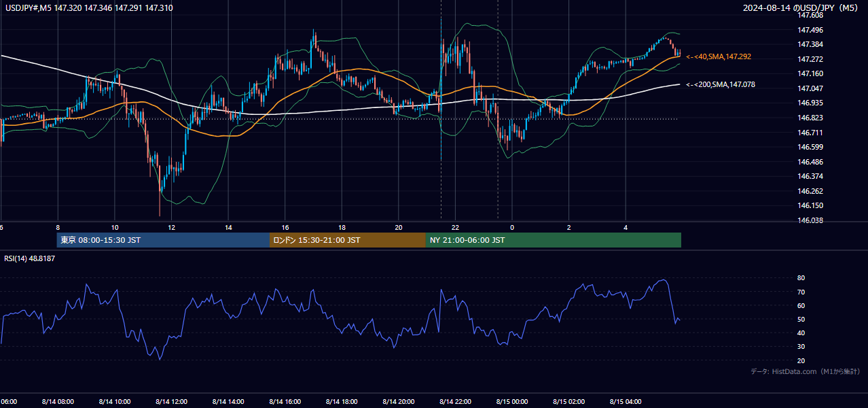Click price axis value 147.272
868x408 pixels.
click(x=810, y=59)
